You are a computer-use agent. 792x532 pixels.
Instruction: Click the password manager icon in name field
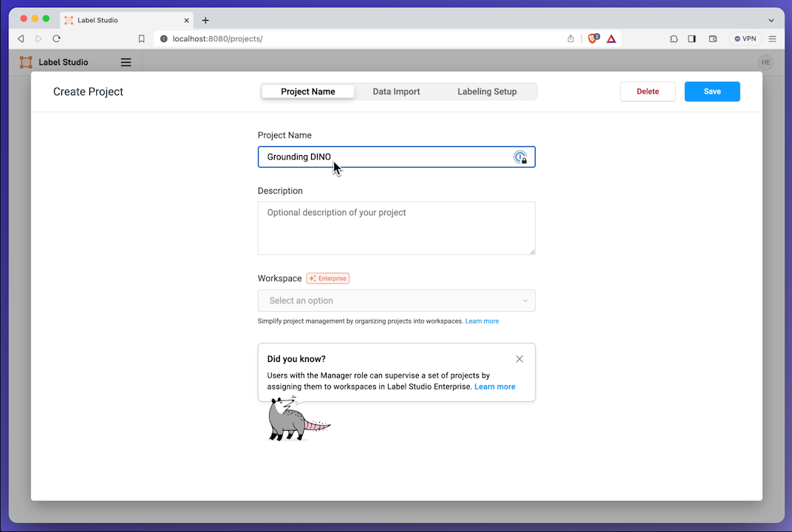coord(520,157)
